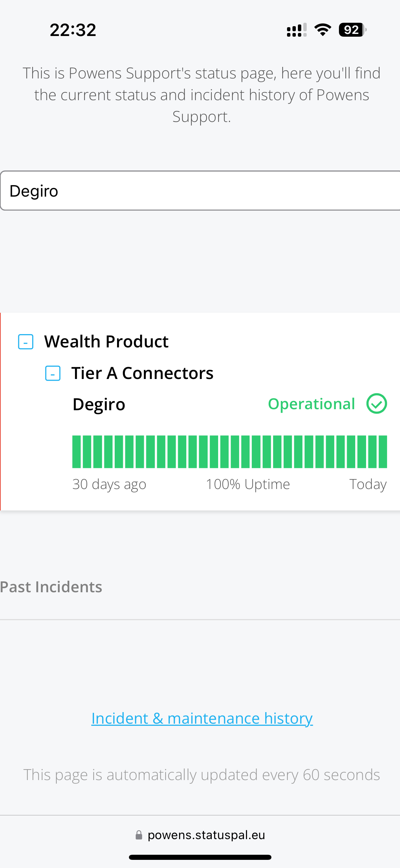Tap the lock icon beside the URL

click(139, 835)
